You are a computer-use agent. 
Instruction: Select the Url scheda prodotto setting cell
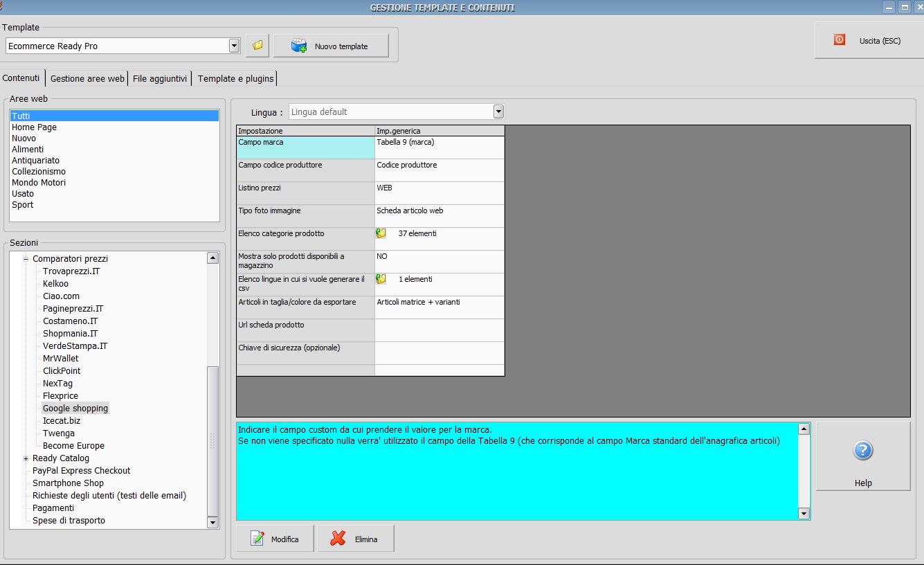click(305, 330)
